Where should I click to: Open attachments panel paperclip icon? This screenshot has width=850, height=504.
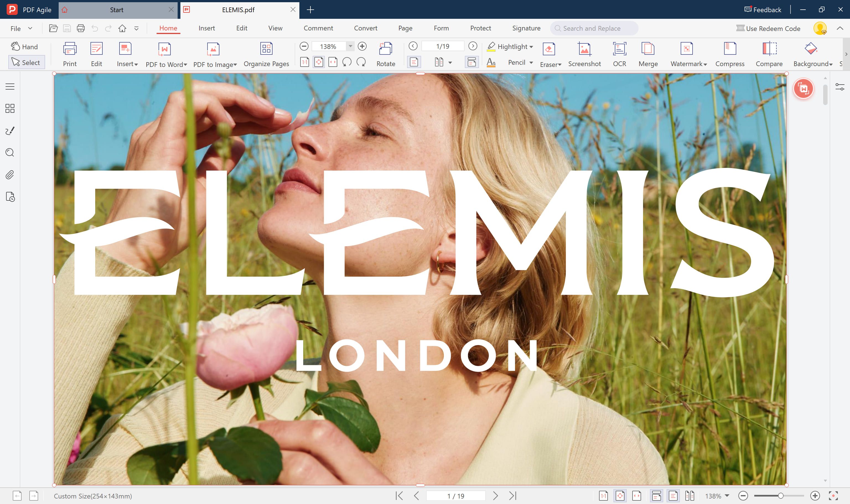pos(10,175)
